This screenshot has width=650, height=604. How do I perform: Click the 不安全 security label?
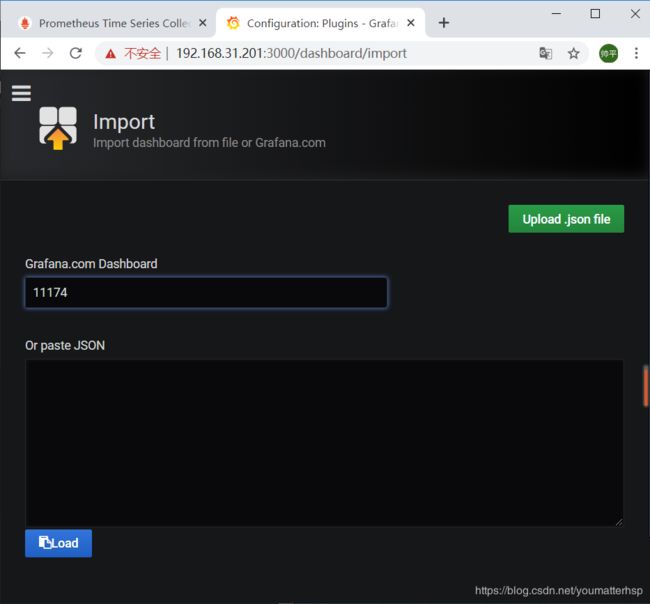(x=142, y=53)
